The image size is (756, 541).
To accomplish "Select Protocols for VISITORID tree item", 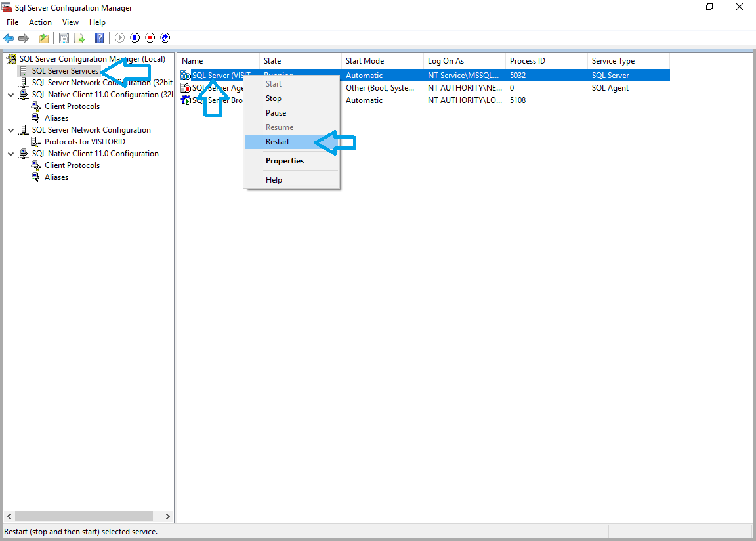I will coord(85,142).
